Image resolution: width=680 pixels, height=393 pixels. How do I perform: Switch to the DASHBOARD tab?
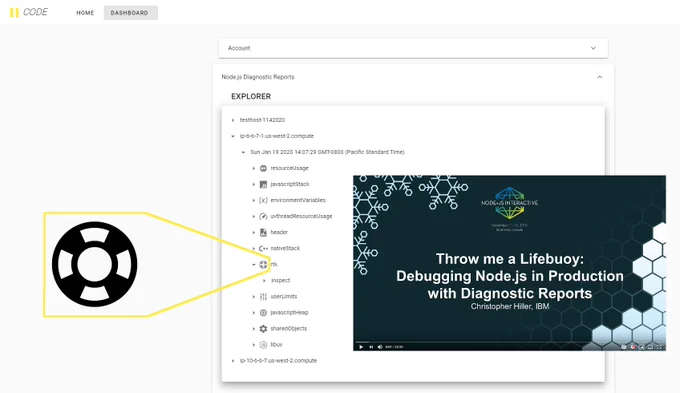(x=131, y=13)
